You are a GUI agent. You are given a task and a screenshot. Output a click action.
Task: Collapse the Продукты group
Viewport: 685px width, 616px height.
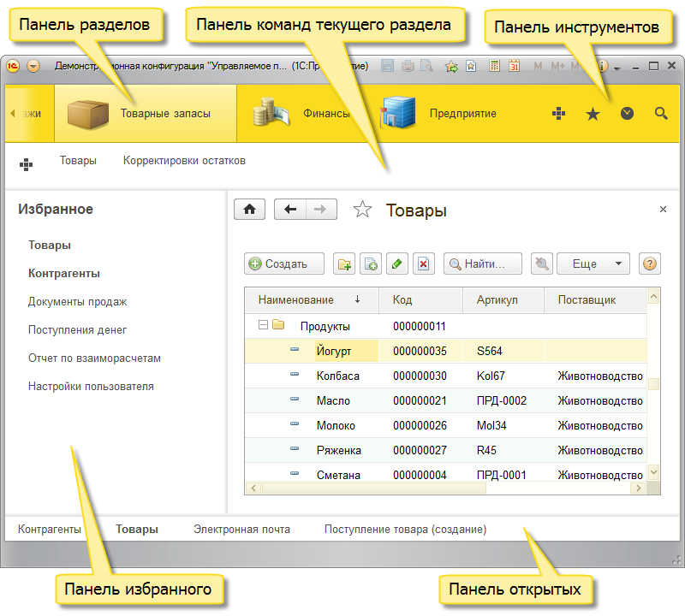click(263, 325)
